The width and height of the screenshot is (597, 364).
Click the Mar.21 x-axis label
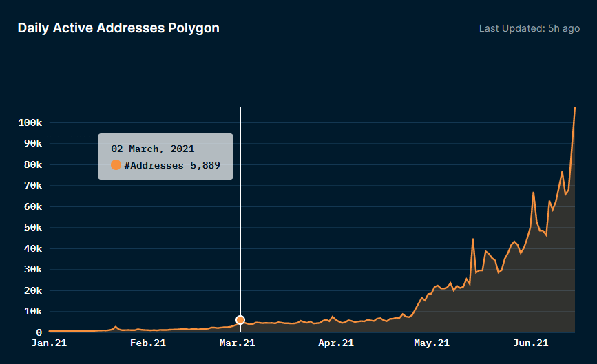coord(238,343)
